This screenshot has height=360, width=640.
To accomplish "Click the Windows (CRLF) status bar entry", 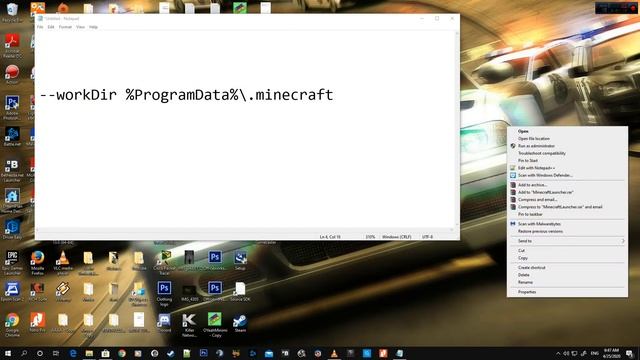I will point(396,237).
